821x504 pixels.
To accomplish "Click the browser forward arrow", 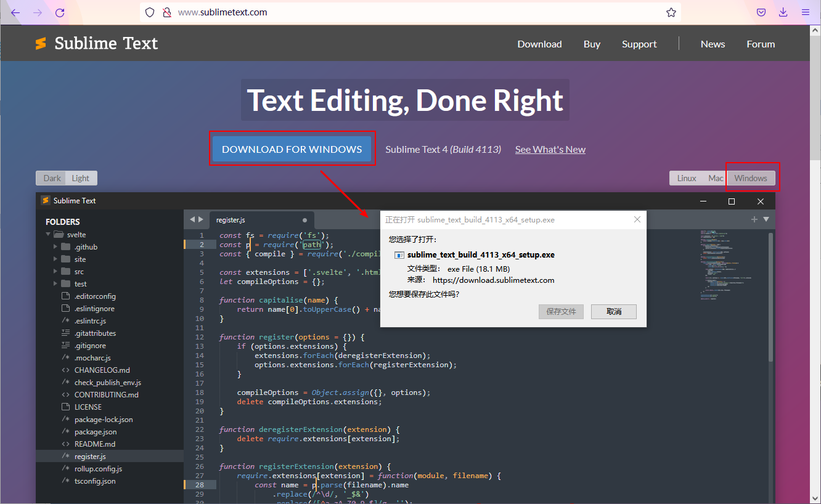I will 38,12.
